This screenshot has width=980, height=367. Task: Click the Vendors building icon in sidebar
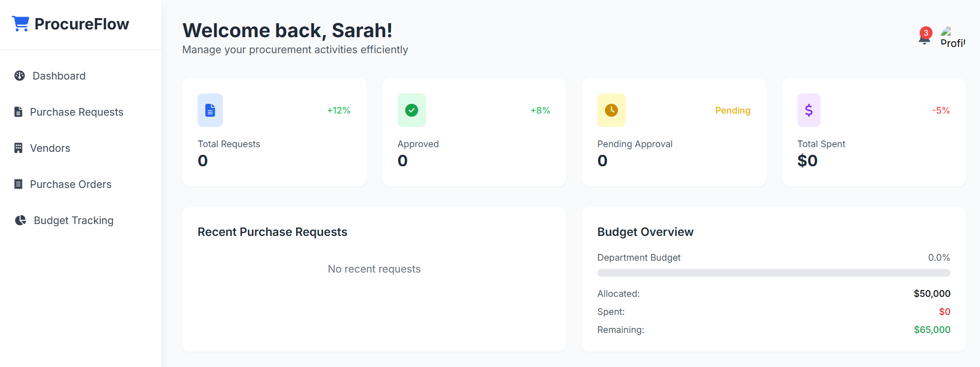(x=19, y=148)
